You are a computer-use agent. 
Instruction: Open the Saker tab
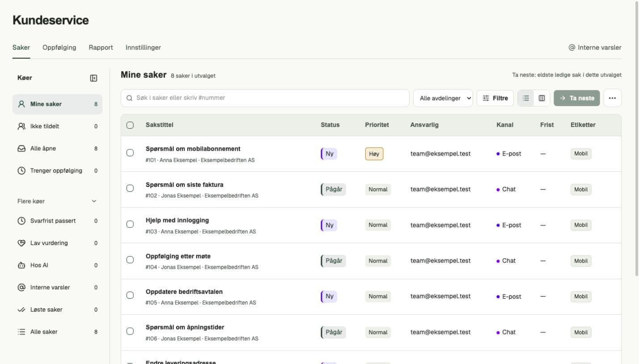pos(21,47)
